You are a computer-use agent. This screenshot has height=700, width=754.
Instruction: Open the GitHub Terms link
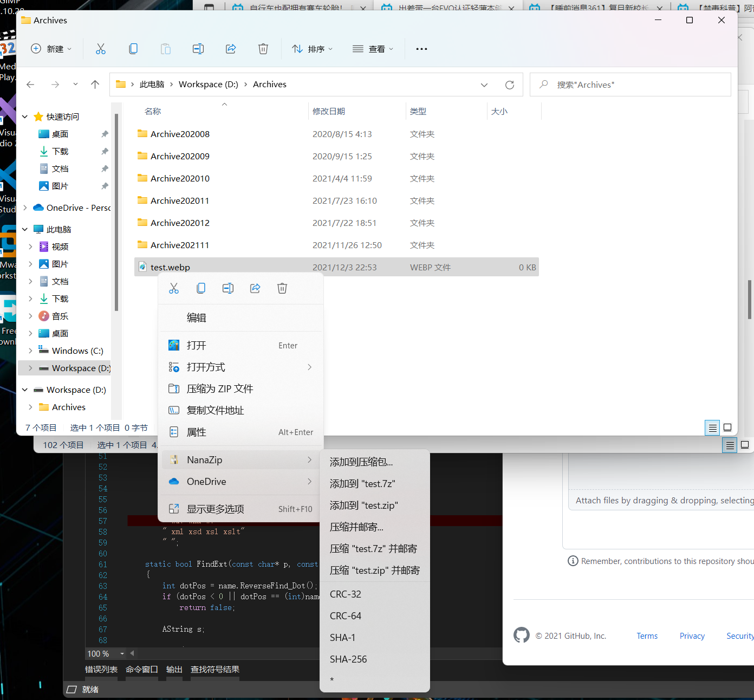tap(647, 636)
